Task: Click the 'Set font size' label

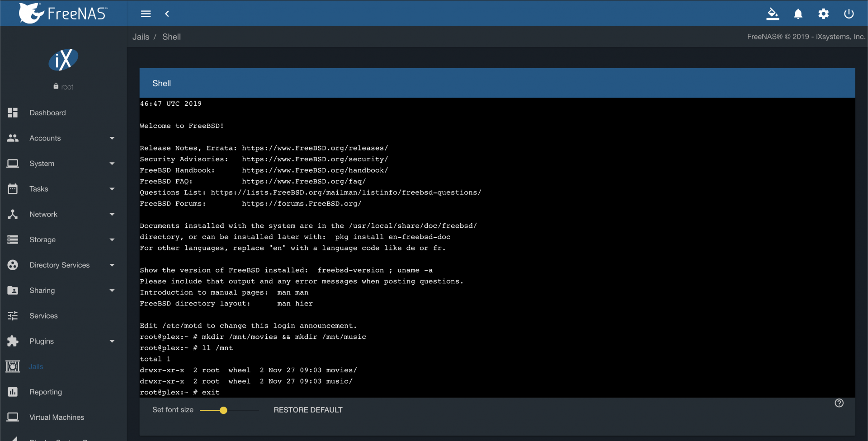Action: point(173,410)
